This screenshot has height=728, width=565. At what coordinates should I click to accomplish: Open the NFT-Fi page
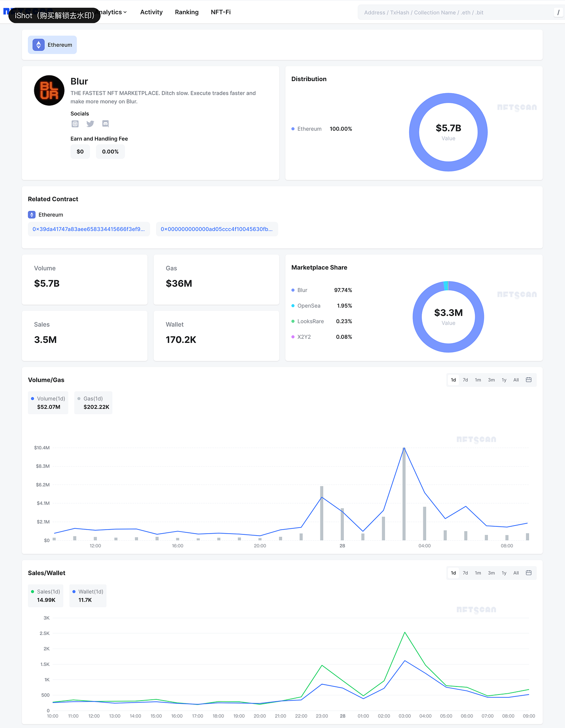(x=221, y=12)
